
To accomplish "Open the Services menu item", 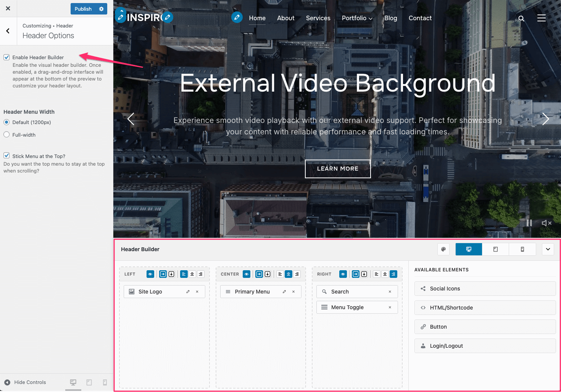I will point(318,18).
